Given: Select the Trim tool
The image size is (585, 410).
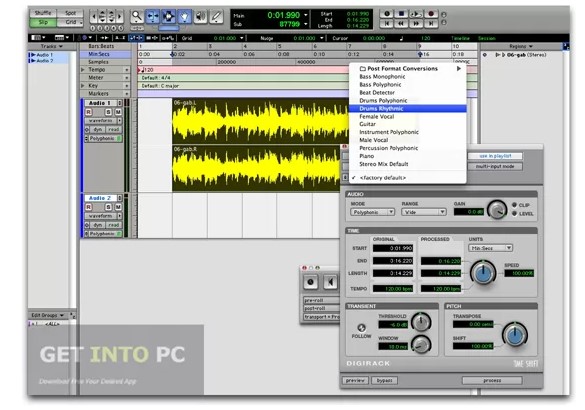Looking at the screenshot, I should click(x=153, y=16).
